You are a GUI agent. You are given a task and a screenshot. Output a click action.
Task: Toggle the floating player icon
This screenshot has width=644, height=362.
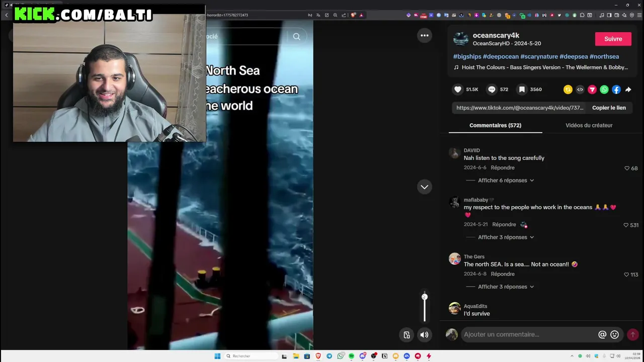click(x=407, y=335)
